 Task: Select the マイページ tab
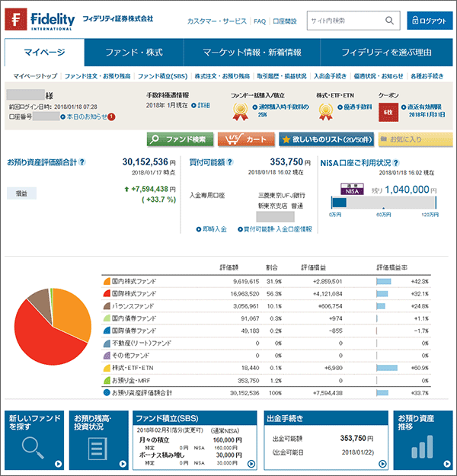pos(45,53)
